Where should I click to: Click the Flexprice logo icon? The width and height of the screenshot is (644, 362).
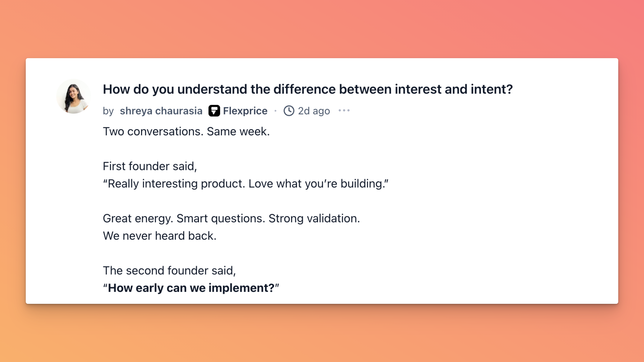click(x=214, y=111)
